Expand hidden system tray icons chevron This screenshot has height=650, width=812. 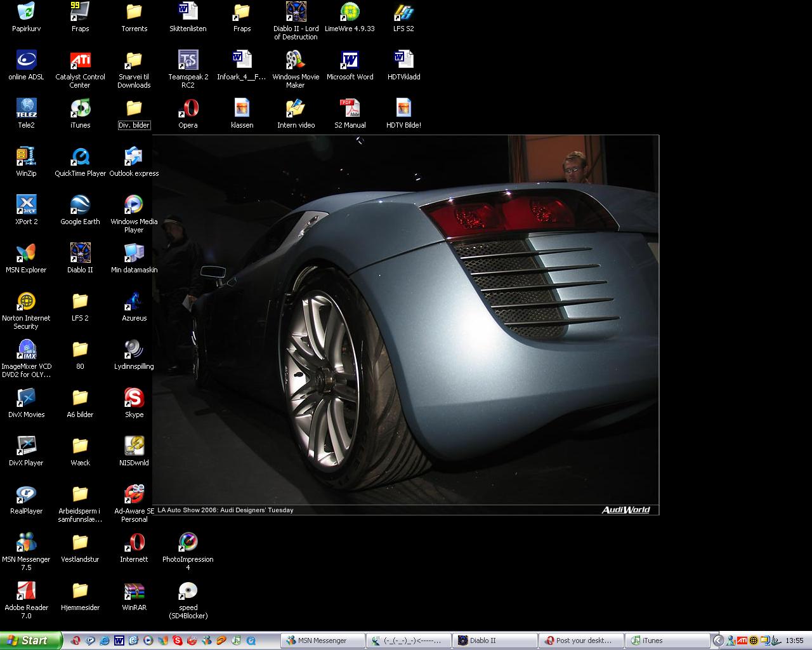click(x=718, y=640)
